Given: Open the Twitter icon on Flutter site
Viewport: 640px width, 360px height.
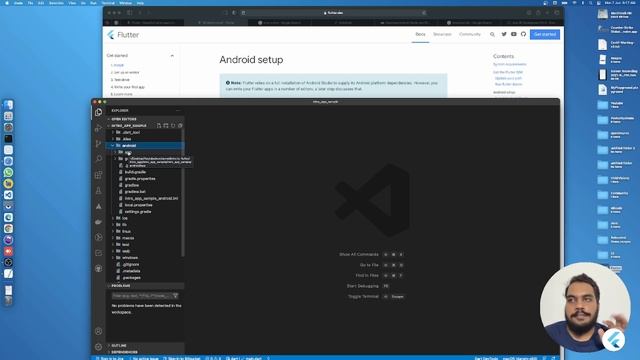Looking at the screenshot, I should [x=504, y=34].
